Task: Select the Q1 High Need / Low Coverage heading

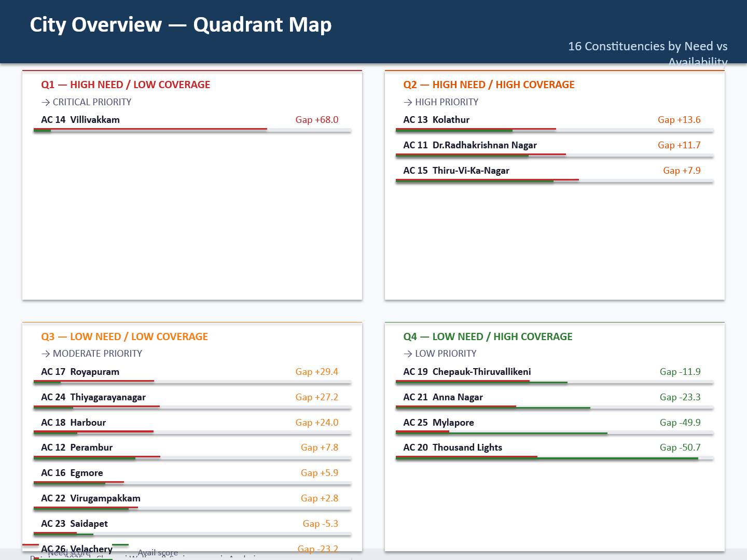Action: coord(126,85)
